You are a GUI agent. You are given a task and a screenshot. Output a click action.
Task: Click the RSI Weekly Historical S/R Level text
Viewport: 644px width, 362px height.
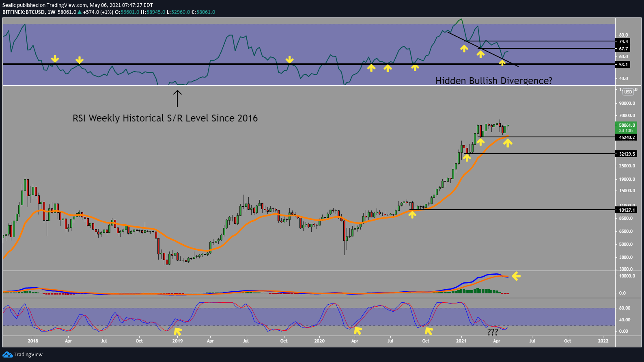coord(165,118)
